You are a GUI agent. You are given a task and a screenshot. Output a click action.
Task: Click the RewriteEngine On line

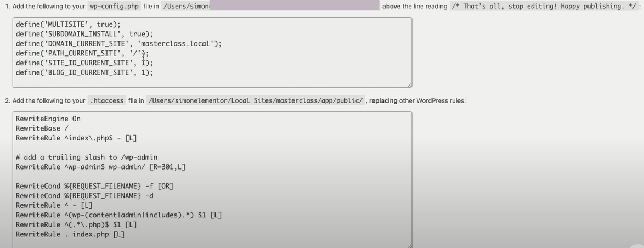click(48, 119)
